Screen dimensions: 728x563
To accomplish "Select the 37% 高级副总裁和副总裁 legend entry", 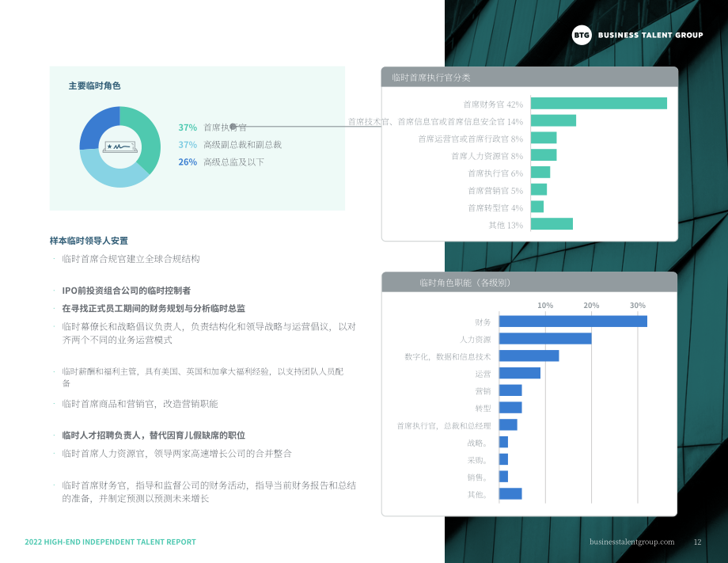I will coord(229,144).
